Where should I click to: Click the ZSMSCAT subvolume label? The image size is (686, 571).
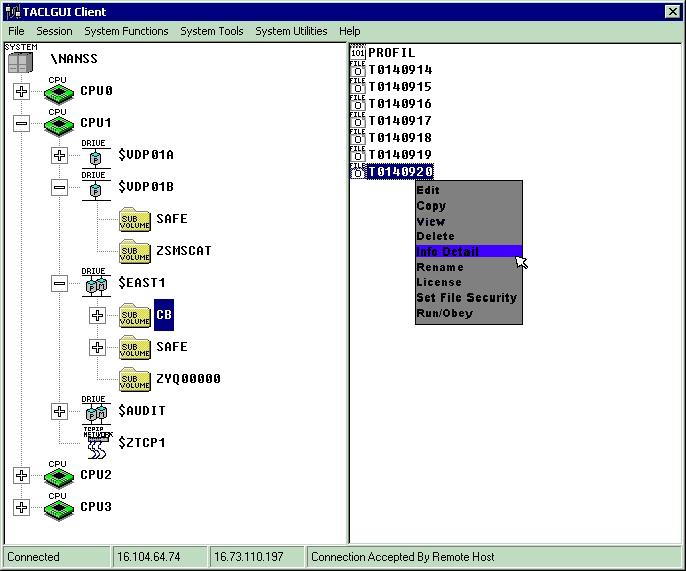184,251
